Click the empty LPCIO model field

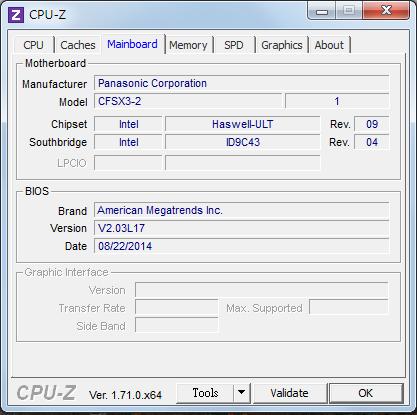pos(243,163)
